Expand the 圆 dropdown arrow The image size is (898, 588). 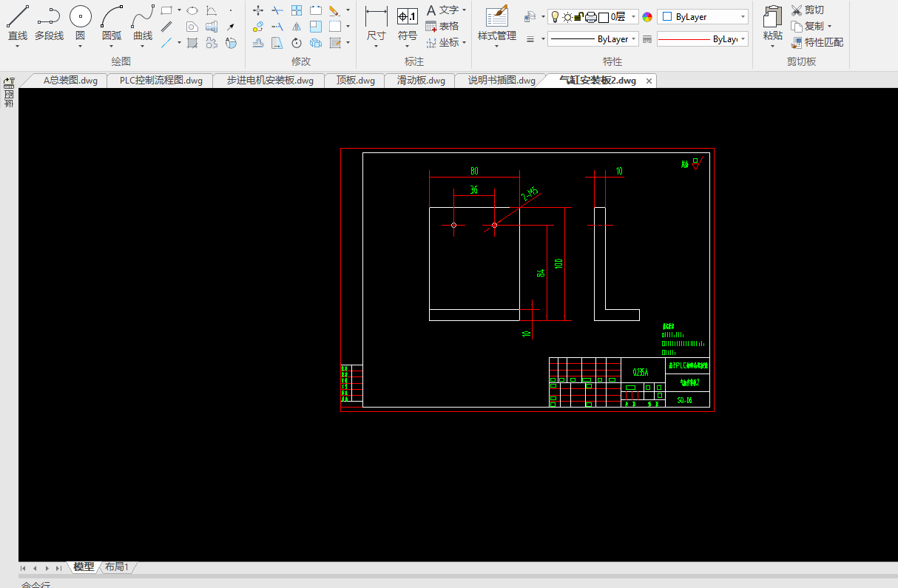[x=81, y=47]
